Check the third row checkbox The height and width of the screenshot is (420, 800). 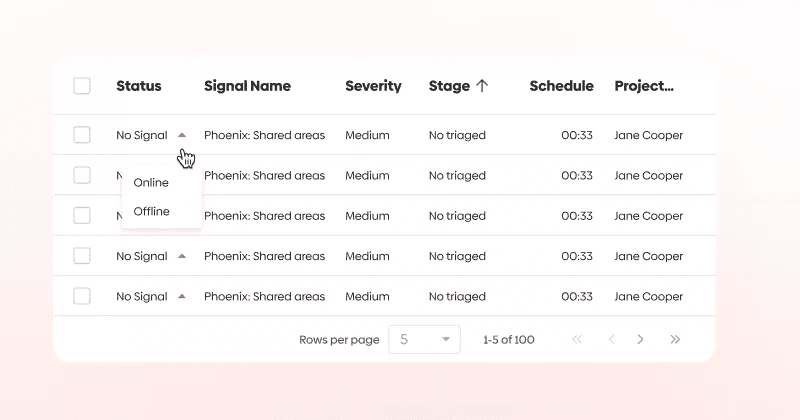[x=82, y=215]
